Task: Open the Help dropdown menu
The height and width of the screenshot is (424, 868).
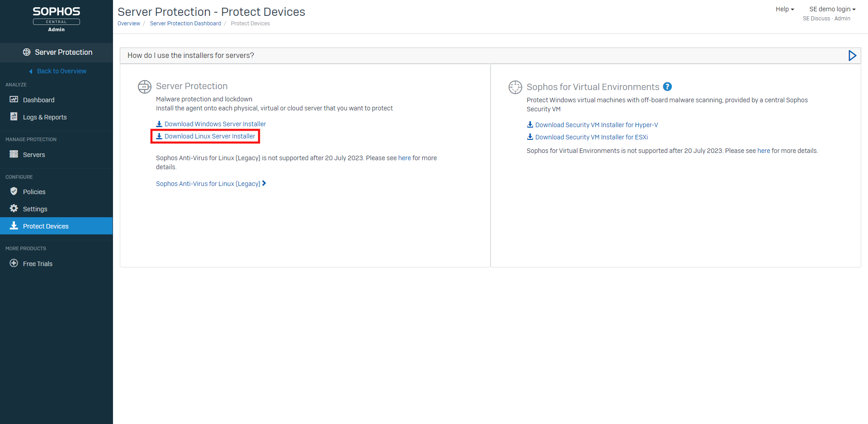Action: [x=784, y=9]
